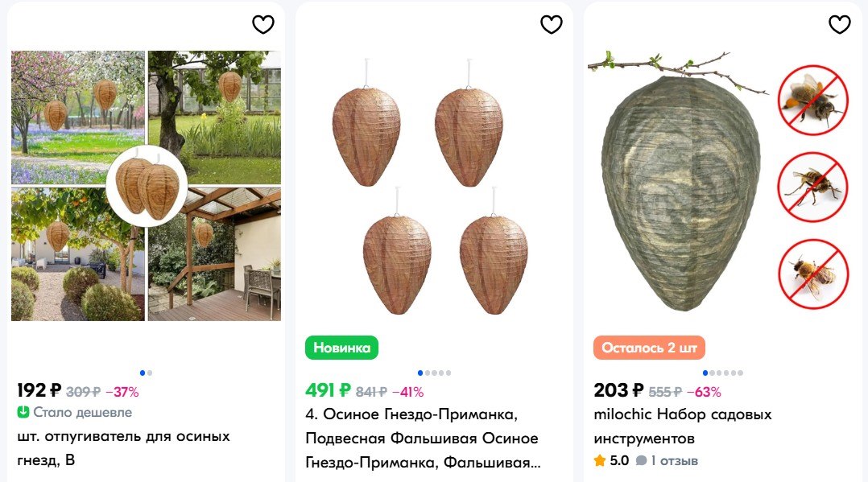Click the review speech bubble icon
The image size is (868, 482).
[641, 460]
